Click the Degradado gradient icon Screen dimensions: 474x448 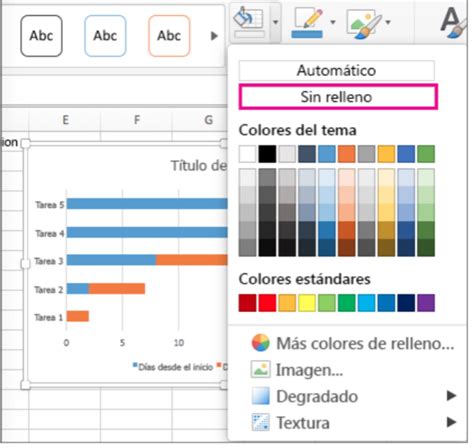pos(260,396)
